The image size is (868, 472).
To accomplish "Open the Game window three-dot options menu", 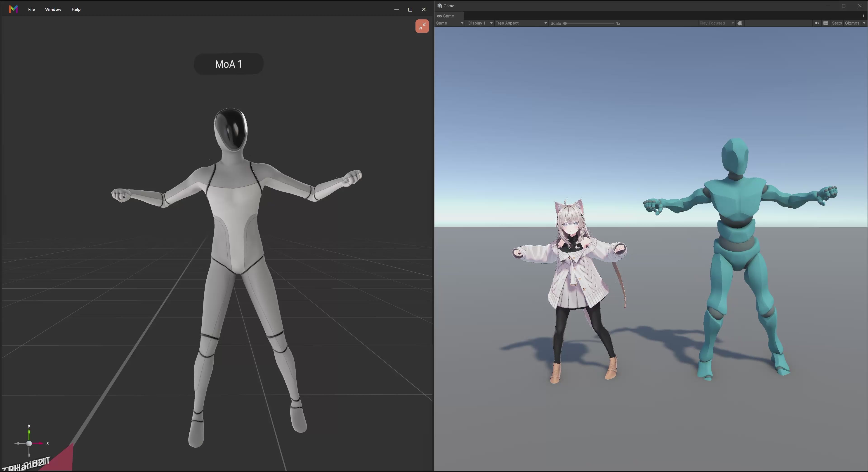I will coord(863,16).
